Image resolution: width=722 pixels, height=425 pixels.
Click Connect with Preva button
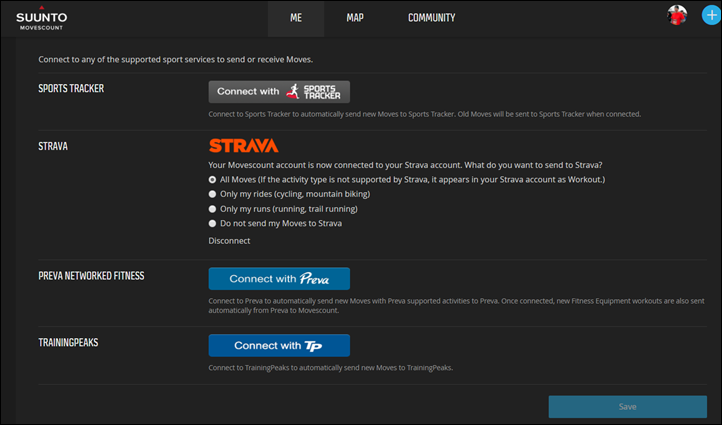[x=279, y=279]
